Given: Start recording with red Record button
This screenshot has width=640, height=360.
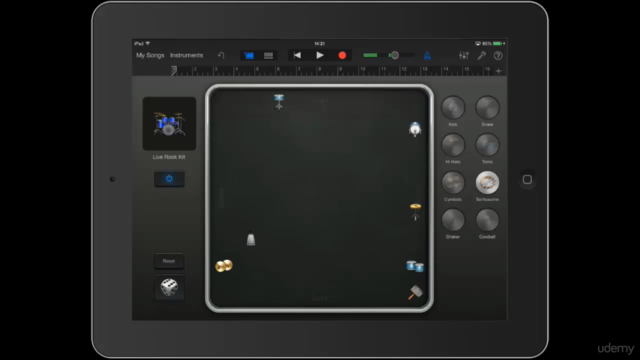Looking at the screenshot, I should pos(342,55).
